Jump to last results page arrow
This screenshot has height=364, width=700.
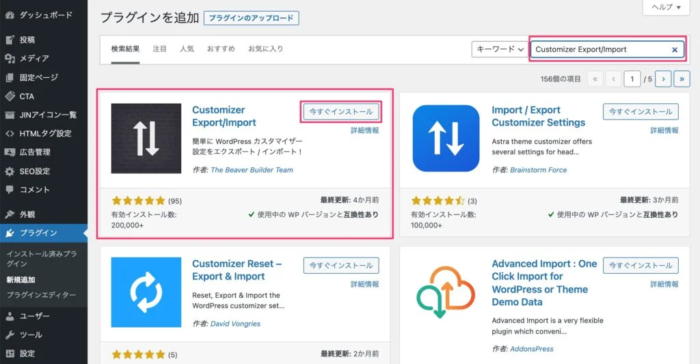[682, 79]
